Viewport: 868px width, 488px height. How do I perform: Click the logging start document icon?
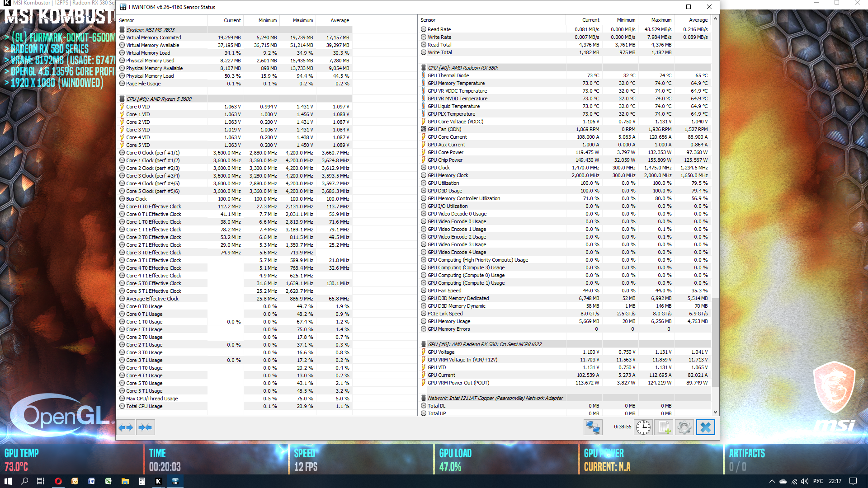point(664,427)
